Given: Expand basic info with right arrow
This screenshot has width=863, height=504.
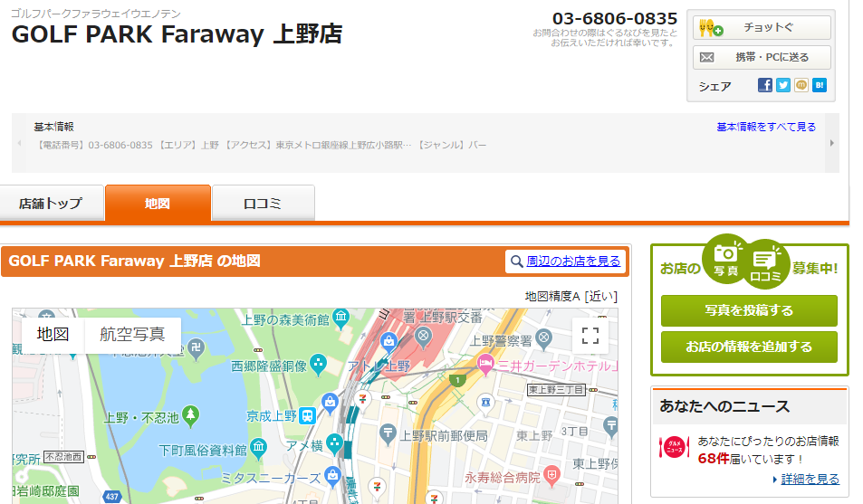Looking at the screenshot, I should [831, 143].
